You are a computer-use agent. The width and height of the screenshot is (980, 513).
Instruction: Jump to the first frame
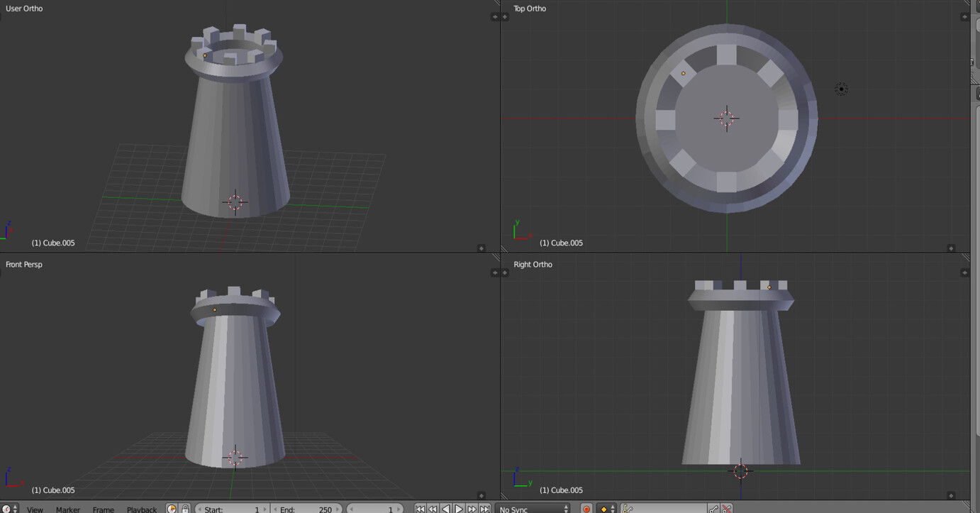(421, 508)
